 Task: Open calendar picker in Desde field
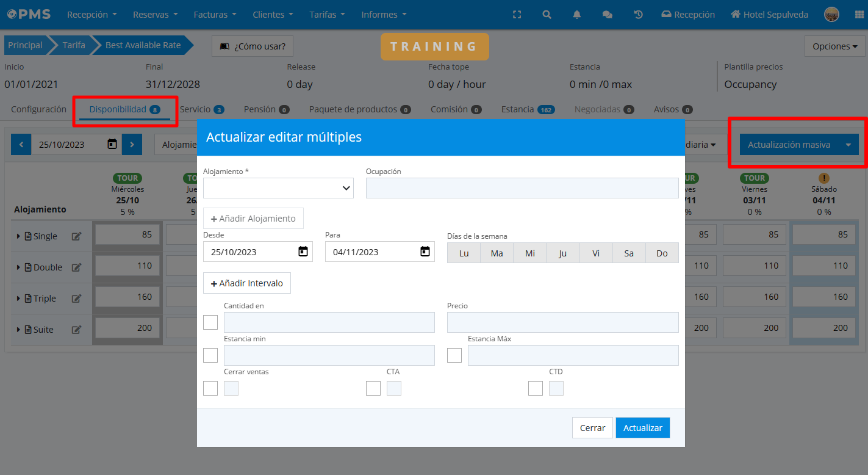(303, 252)
